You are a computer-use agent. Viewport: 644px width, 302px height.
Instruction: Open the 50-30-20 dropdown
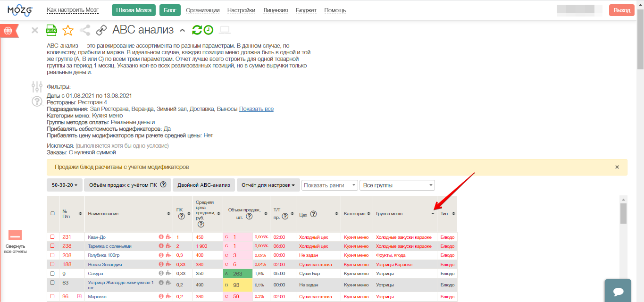[x=65, y=185]
